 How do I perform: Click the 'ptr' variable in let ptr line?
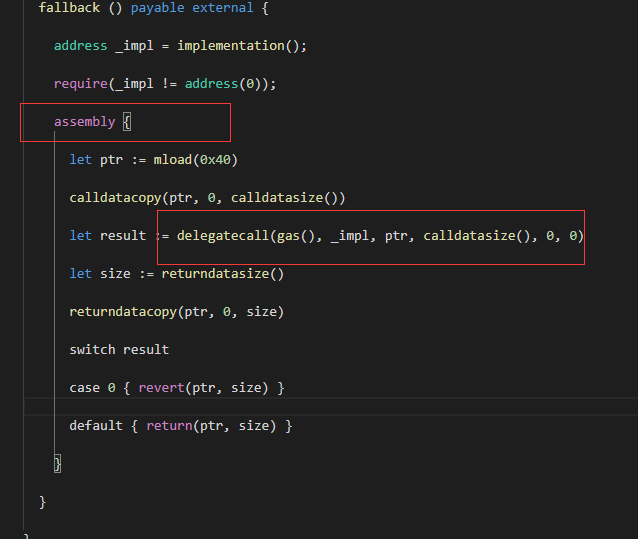111,160
